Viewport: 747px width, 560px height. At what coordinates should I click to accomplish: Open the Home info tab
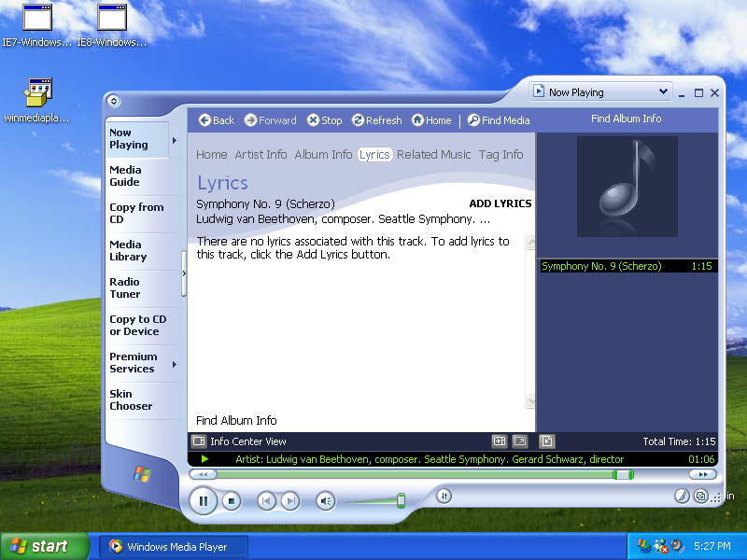coord(212,155)
